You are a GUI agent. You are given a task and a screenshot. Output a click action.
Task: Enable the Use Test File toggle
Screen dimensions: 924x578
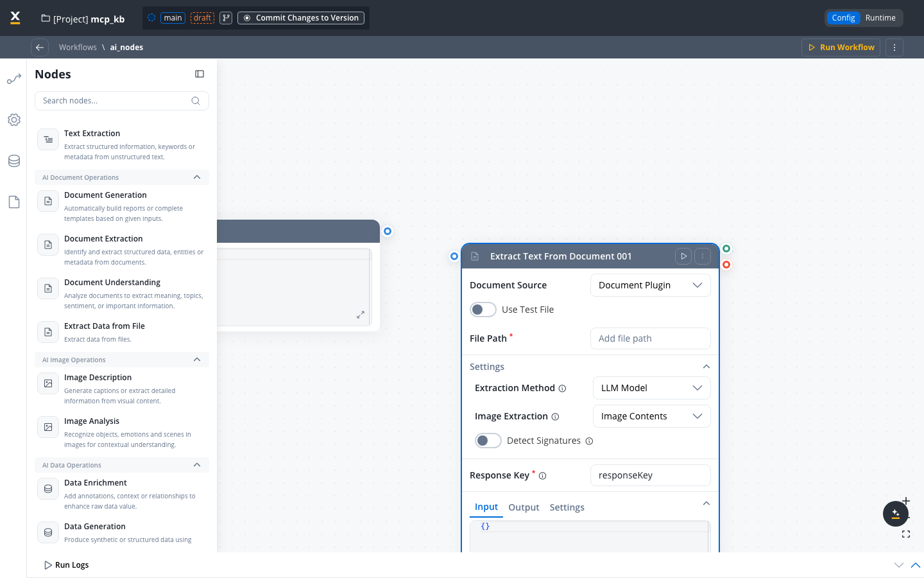pyautogui.click(x=483, y=310)
